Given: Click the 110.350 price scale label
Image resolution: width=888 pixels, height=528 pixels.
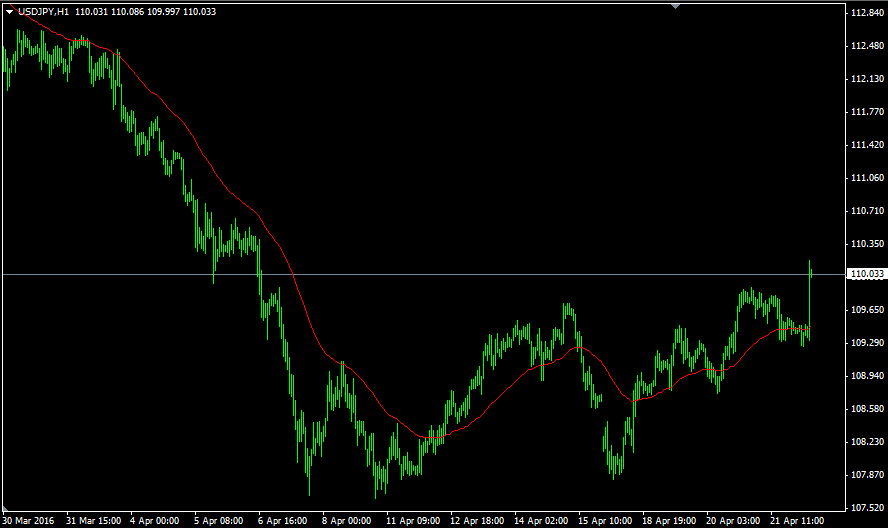Looking at the screenshot, I should point(867,244).
